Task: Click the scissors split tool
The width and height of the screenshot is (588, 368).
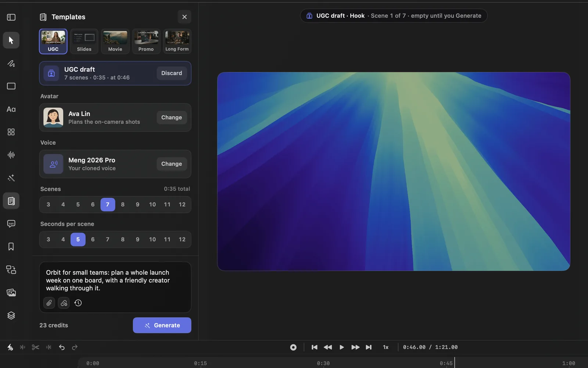Action: (x=36, y=347)
